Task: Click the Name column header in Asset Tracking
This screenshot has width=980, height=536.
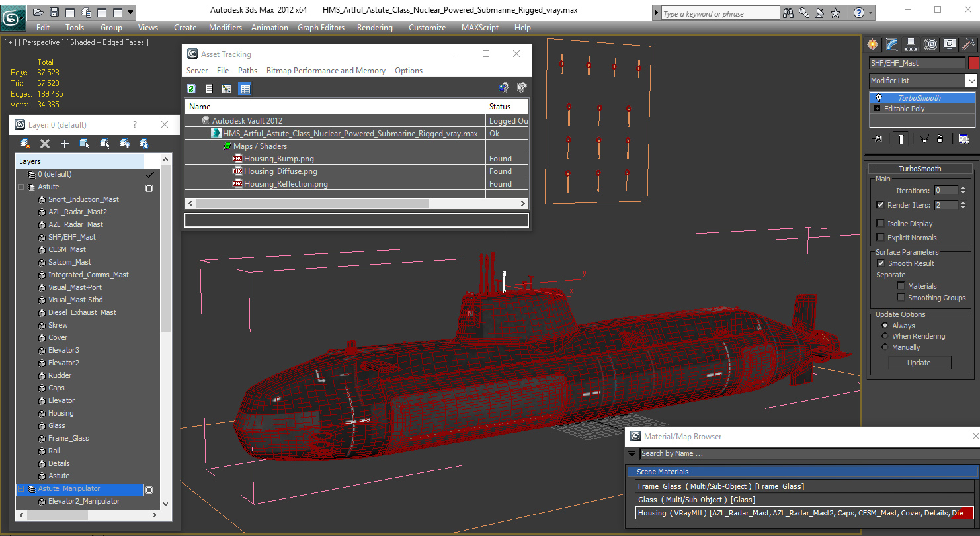Action: [335, 107]
